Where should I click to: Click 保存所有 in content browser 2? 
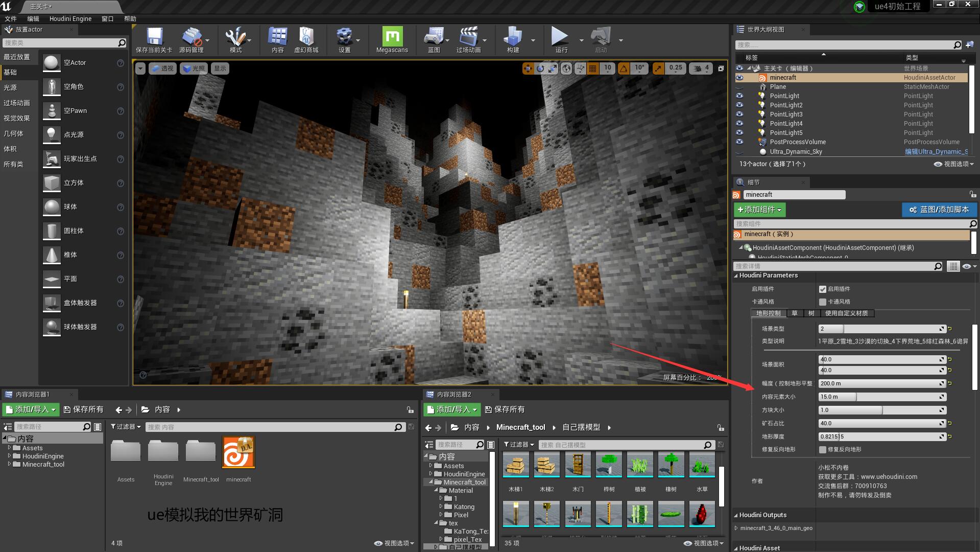505,409
